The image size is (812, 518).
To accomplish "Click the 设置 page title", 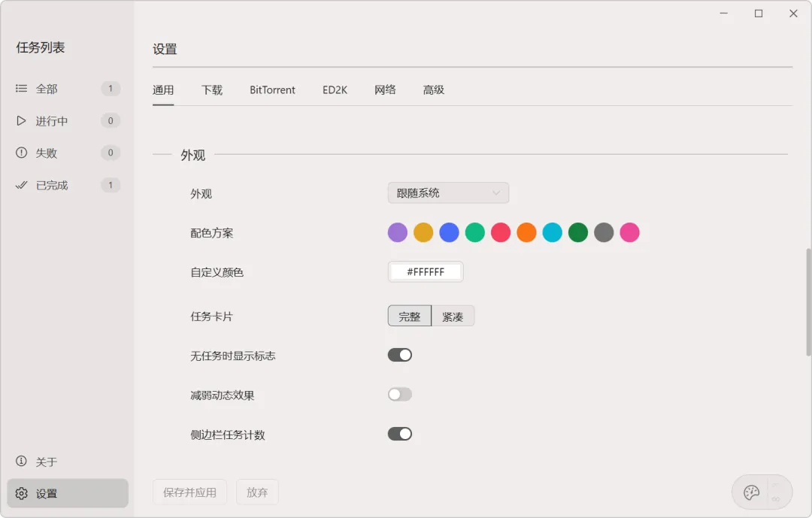I will pos(165,49).
